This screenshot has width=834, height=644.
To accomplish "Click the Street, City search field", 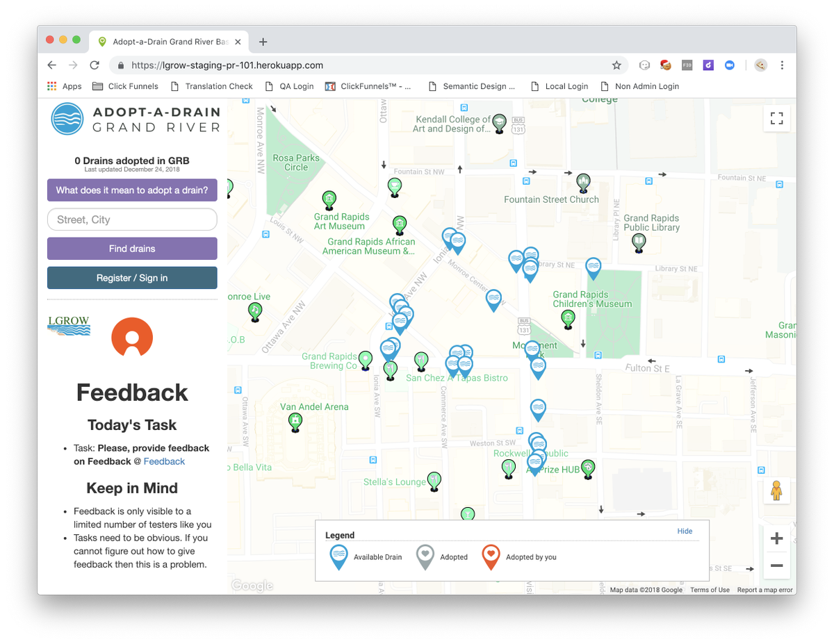I will click(x=132, y=220).
